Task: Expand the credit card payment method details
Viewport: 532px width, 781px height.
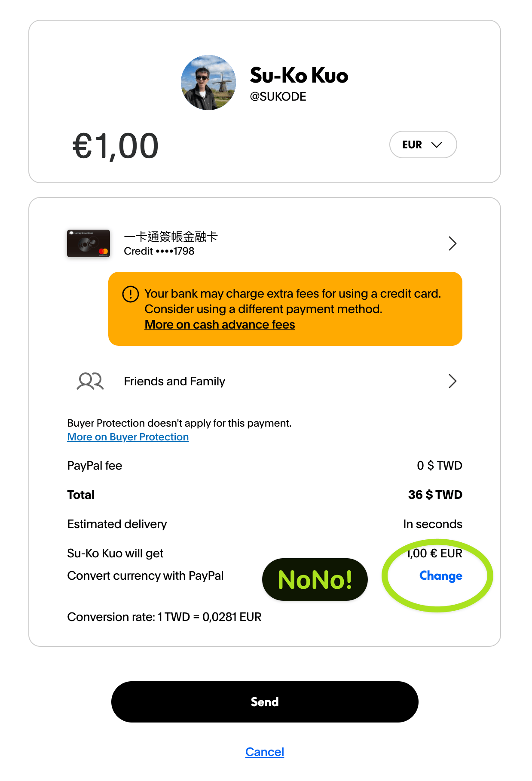Action: point(452,243)
